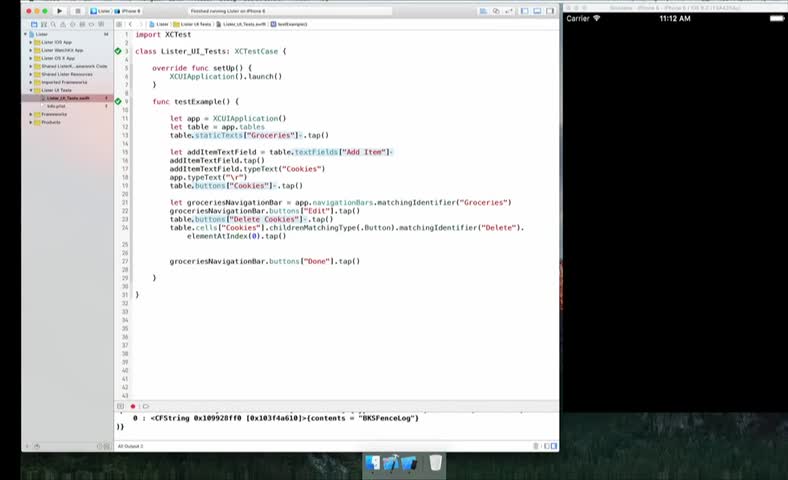Click Wi-Fi icon in the Simulator status bar
The height and width of the screenshot is (480, 788).
(x=597, y=18)
